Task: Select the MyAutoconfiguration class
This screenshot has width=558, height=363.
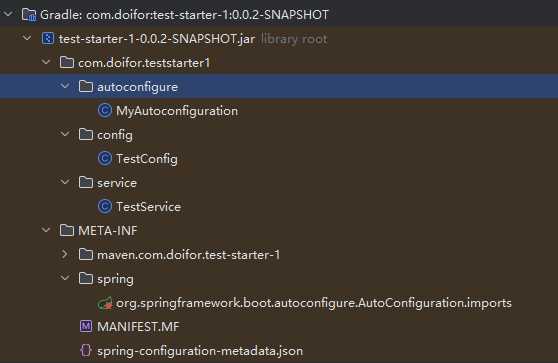Action: pos(177,111)
